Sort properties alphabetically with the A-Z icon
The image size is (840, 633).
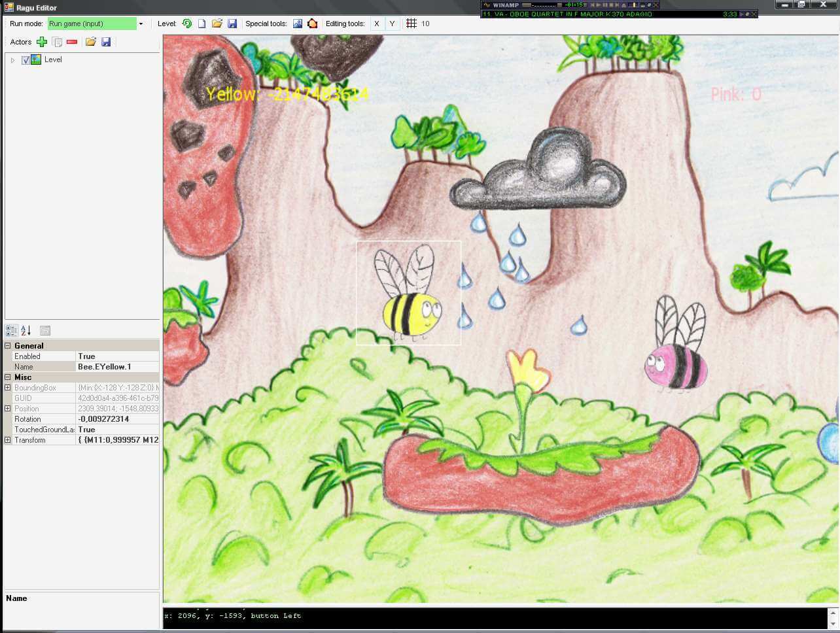pos(26,330)
